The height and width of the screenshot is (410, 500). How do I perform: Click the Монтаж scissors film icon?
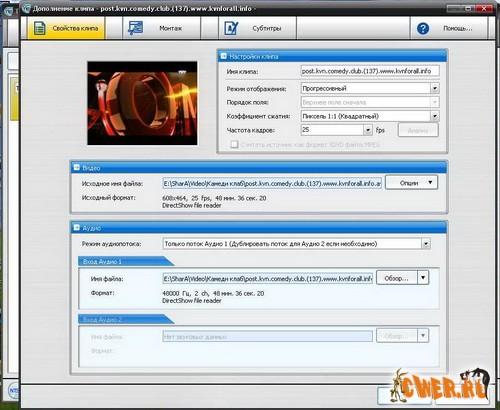(x=135, y=28)
